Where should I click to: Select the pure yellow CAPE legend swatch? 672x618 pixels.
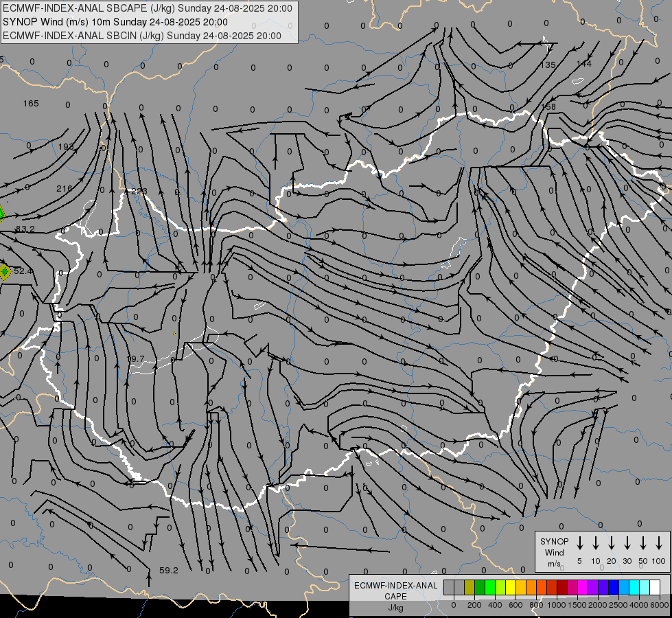click(511, 587)
